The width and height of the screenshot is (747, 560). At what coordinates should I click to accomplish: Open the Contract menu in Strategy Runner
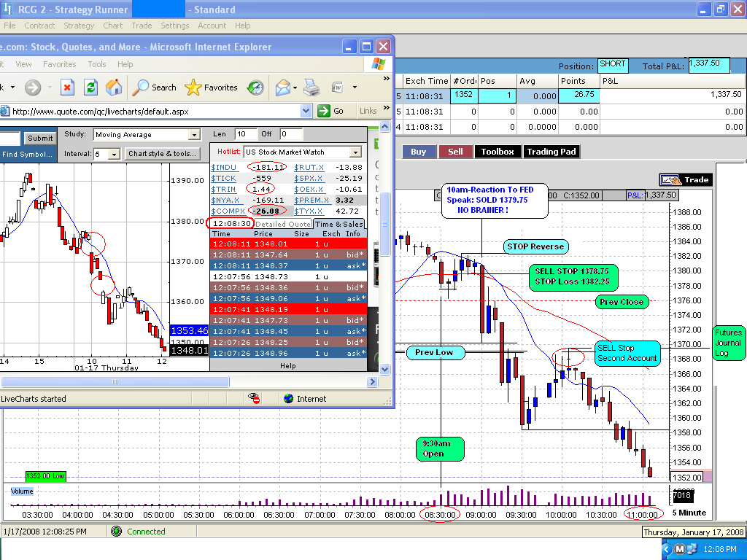(39, 26)
